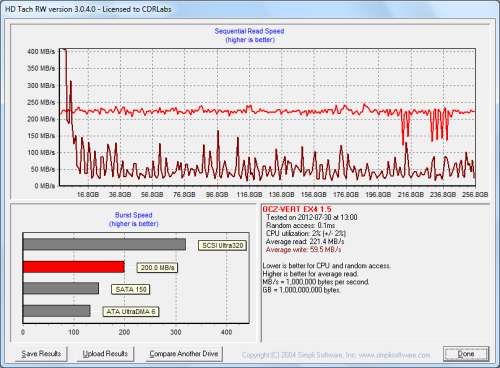
Task: Click the ATA UltraDMA 6 label
Action: click(131, 312)
